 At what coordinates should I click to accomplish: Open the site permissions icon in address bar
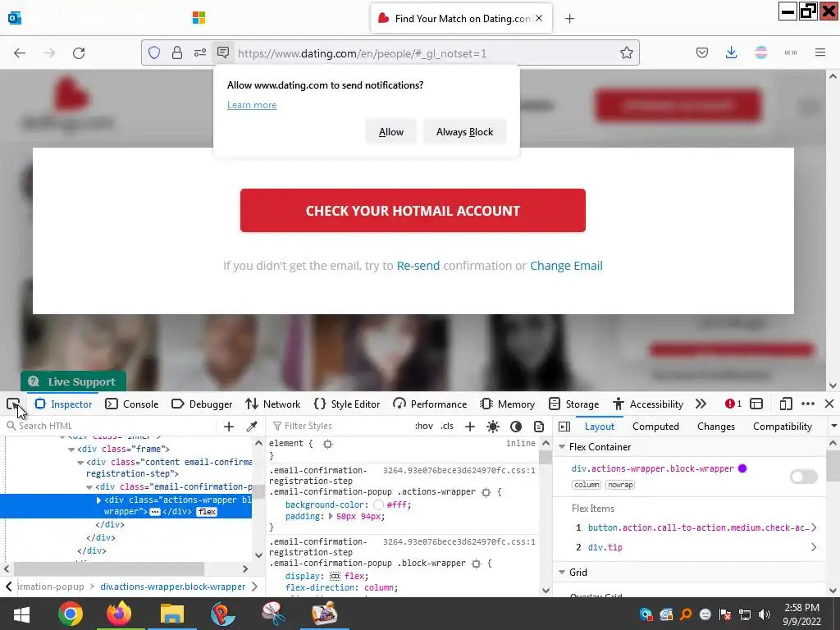200,53
